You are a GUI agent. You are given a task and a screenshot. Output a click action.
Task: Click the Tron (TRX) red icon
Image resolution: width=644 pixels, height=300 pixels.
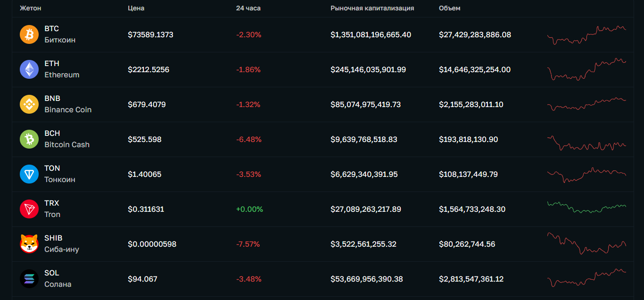click(29, 208)
